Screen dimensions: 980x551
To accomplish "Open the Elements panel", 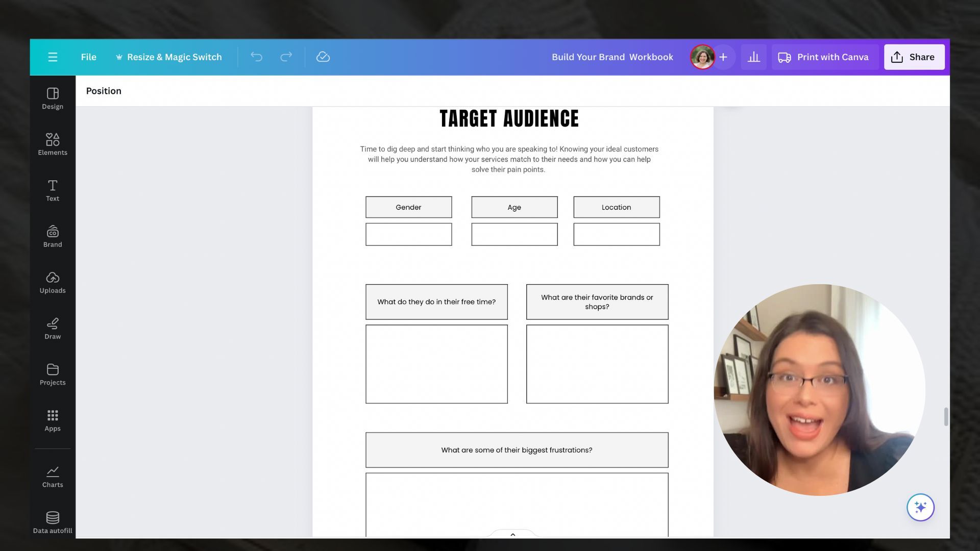I will tap(53, 144).
